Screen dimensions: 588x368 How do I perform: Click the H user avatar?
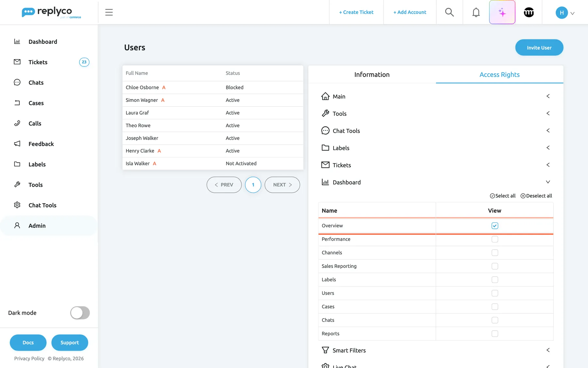[x=562, y=12]
